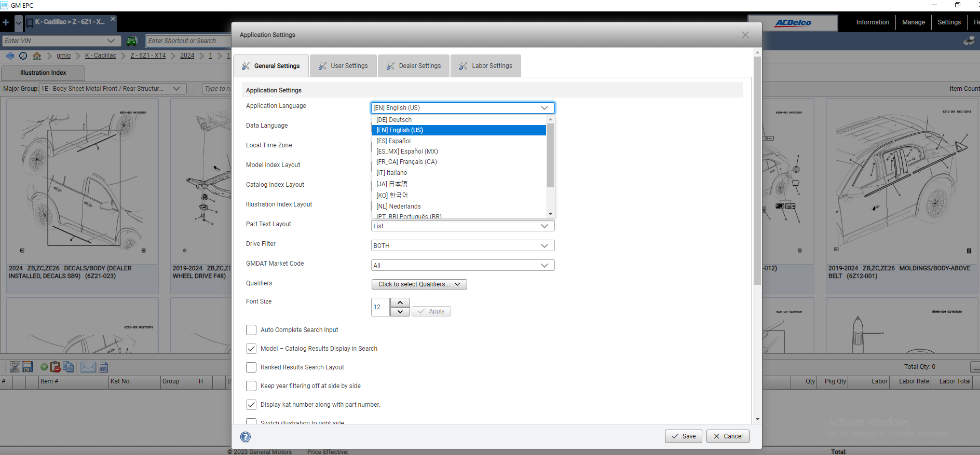
Task: Uncheck Display kat number along with part number
Action: point(251,405)
